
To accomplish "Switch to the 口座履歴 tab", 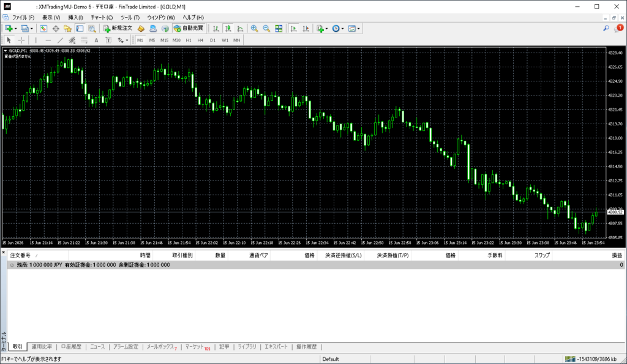I will (71, 347).
